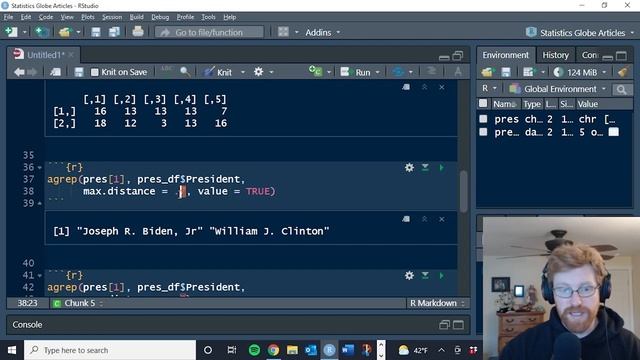Insert a new code chunk icon
The width and height of the screenshot is (640, 360).
tap(316, 71)
